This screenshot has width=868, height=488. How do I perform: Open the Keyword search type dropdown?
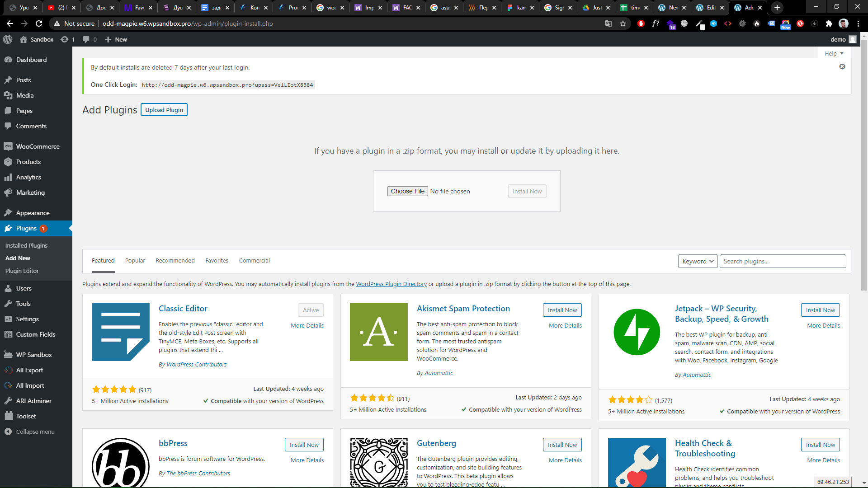pyautogui.click(x=698, y=261)
